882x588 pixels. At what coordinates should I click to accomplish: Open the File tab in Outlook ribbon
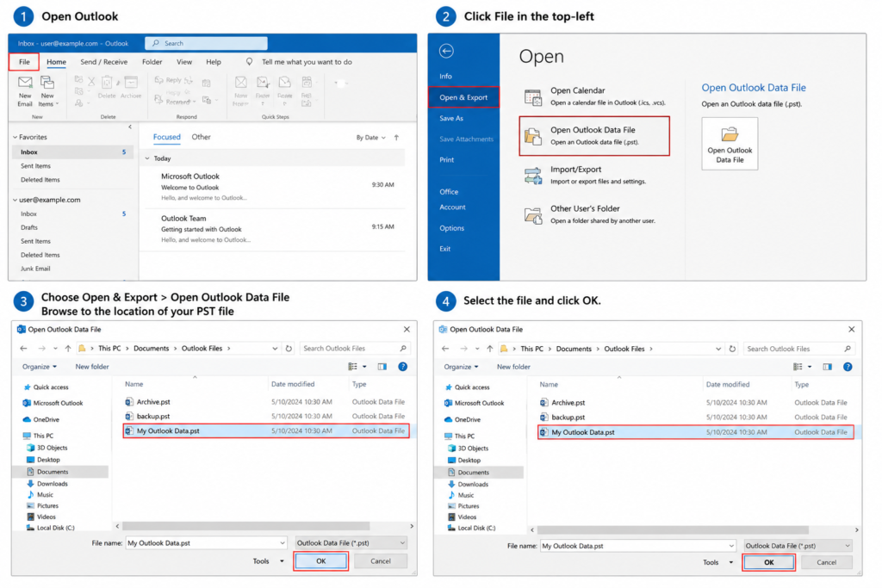(x=24, y=62)
